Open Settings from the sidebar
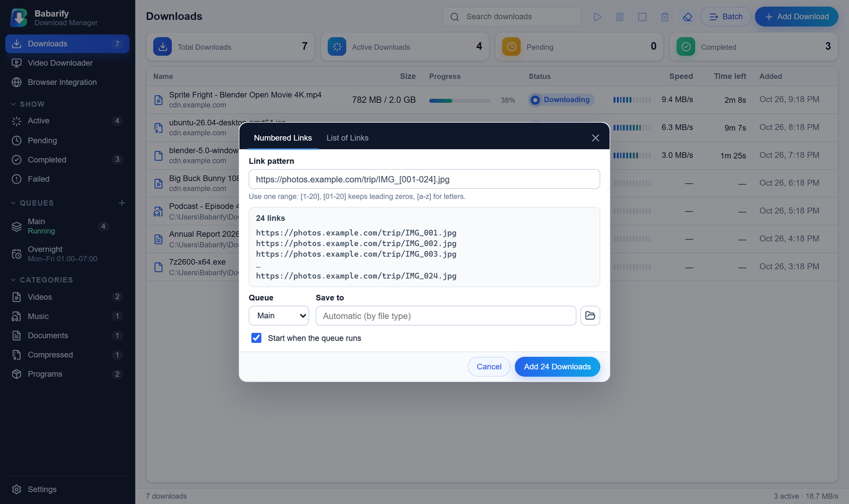This screenshot has height=504, width=849. 67,489
